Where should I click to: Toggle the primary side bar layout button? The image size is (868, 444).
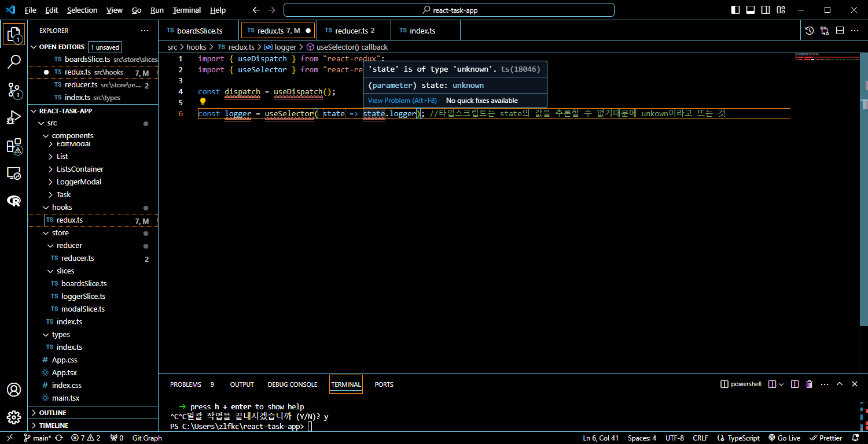coord(735,10)
